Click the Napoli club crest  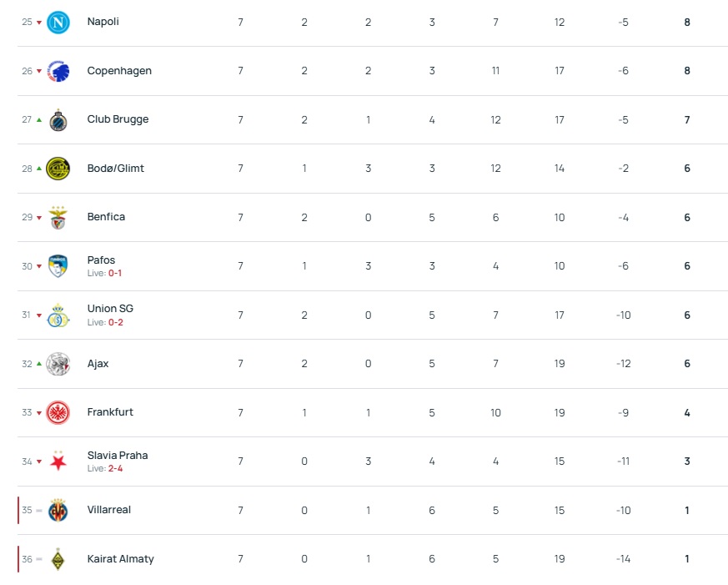coord(58,23)
